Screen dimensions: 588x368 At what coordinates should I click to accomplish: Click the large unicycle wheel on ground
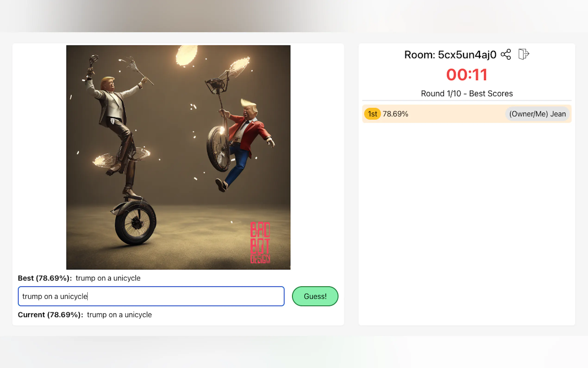[x=135, y=223]
